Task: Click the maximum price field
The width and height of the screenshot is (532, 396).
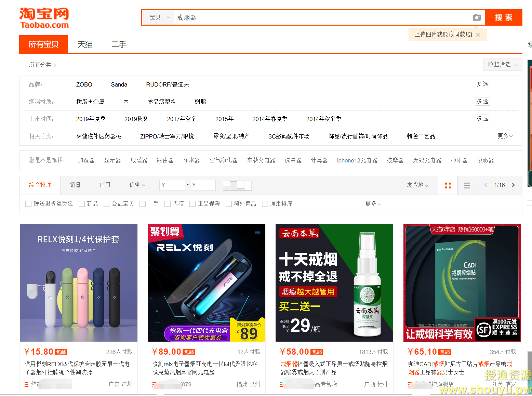Action: 203,185
